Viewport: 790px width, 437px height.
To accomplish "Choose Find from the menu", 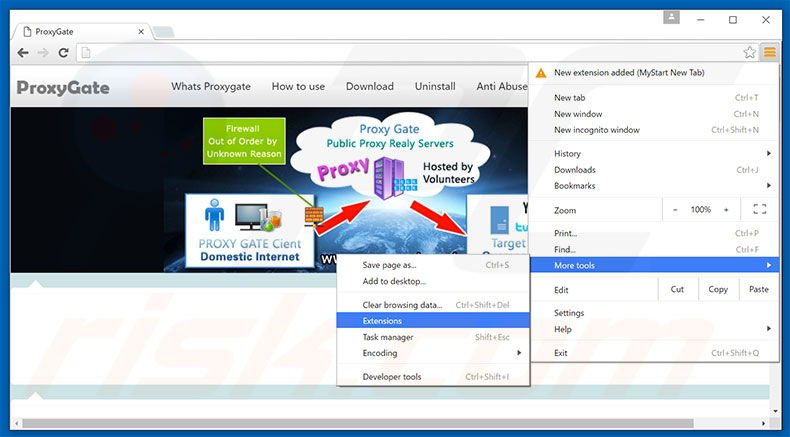I will pyautogui.click(x=654, y=249).
